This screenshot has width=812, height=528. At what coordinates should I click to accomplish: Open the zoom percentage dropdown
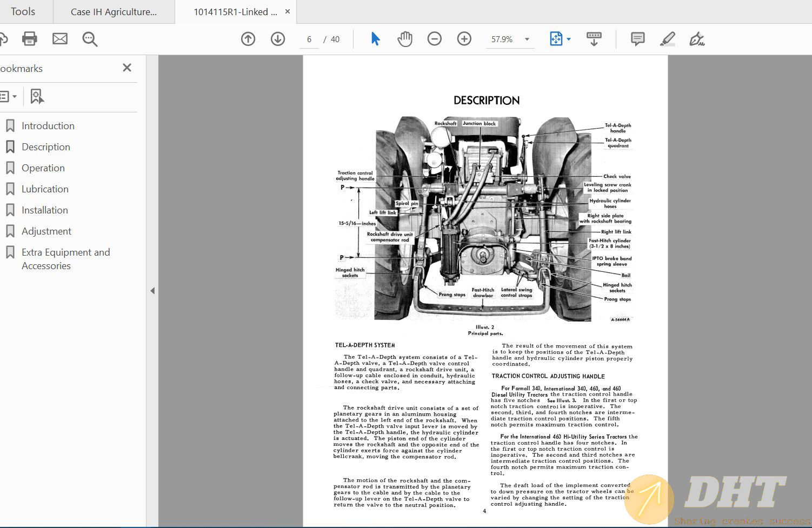(x=527, y=39)
